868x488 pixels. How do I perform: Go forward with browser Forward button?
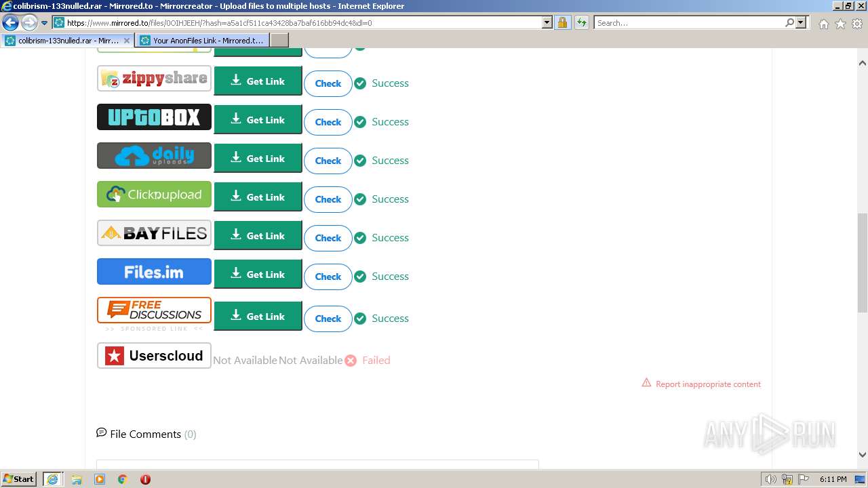pos(29,23)
